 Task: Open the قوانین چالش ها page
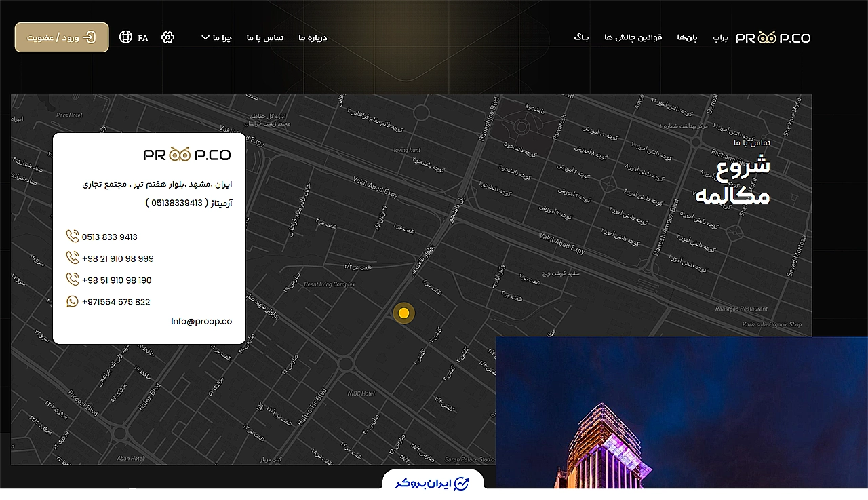tap(633, 37)
